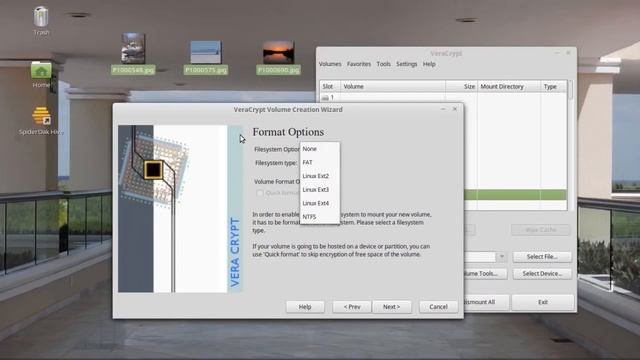This screenshot has height=360, width=640.
Task: Click the Volume column header
Action: [393, 87]
